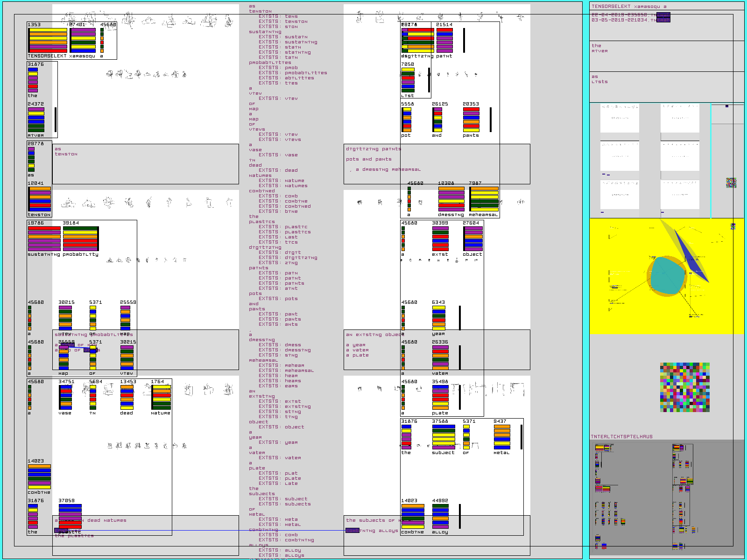Click the teal shape in yellow viewport
Viewport: 747px width, 560px height.
(668, 275)
